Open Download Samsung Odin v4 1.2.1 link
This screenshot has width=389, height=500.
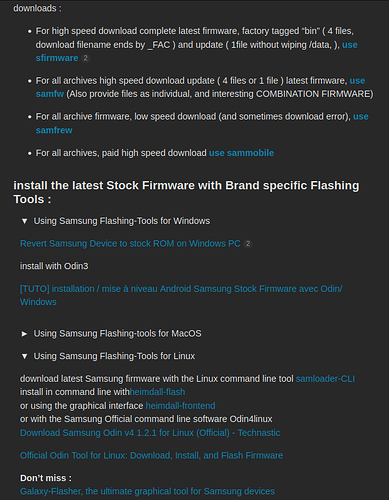tap(150, 433)
